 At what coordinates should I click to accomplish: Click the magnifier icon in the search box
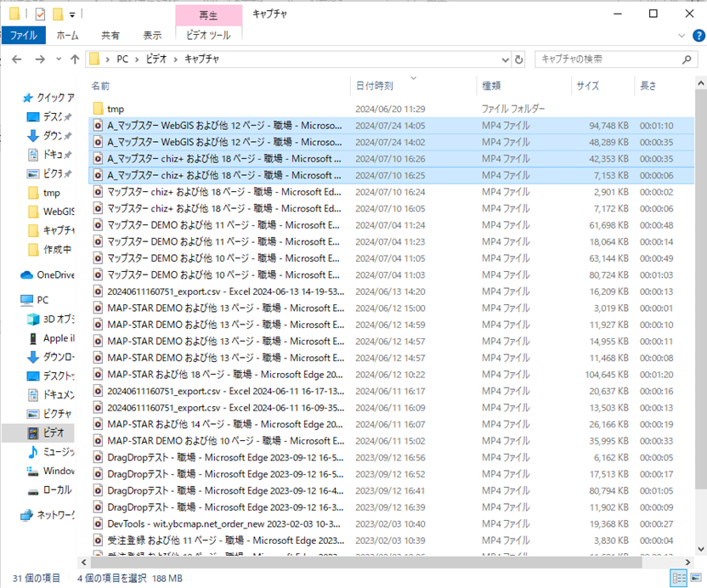click(687, 59)
